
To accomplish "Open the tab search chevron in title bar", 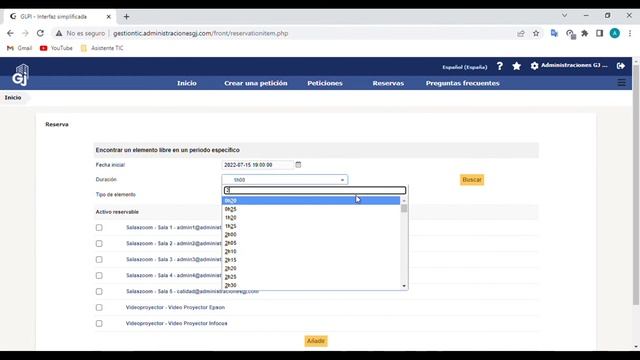I will (x=564, y=16).
